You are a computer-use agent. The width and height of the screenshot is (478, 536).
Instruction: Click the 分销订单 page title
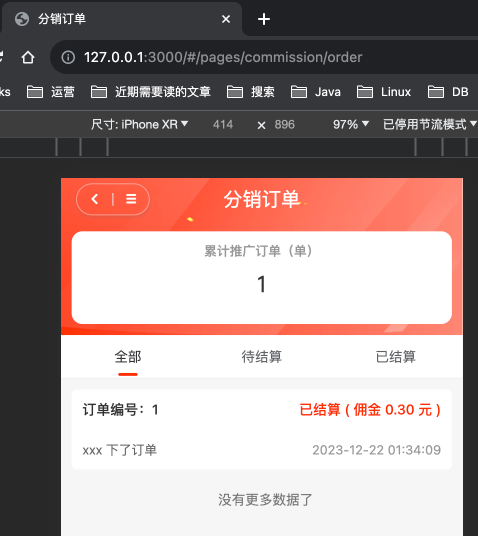click(x=262, y=199)
